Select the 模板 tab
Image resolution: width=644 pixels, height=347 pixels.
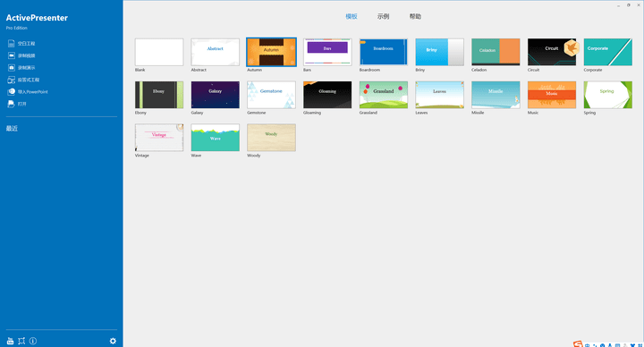[352, 16]
